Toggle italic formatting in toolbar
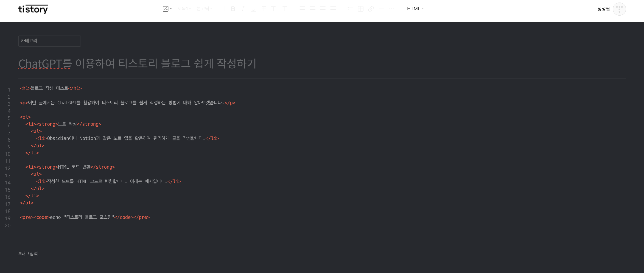 point(243,9)
